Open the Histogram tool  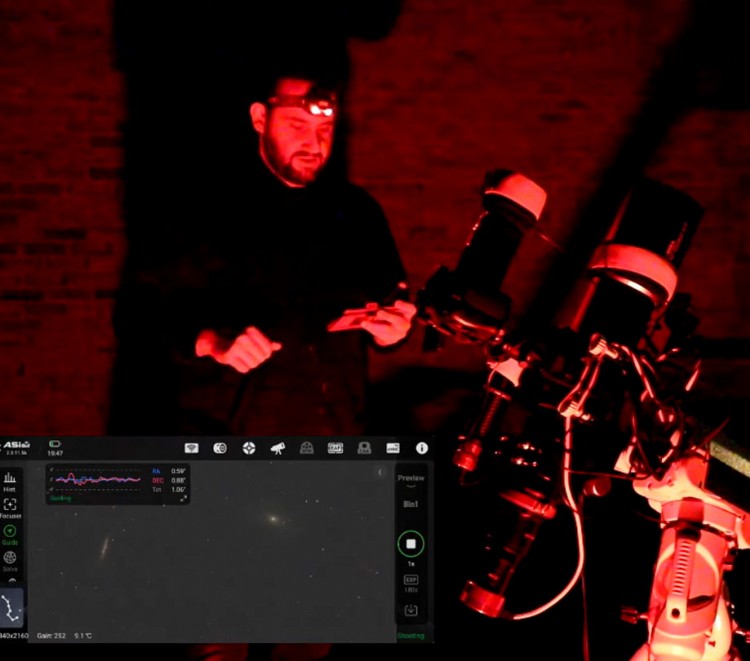tap(10, 482)
